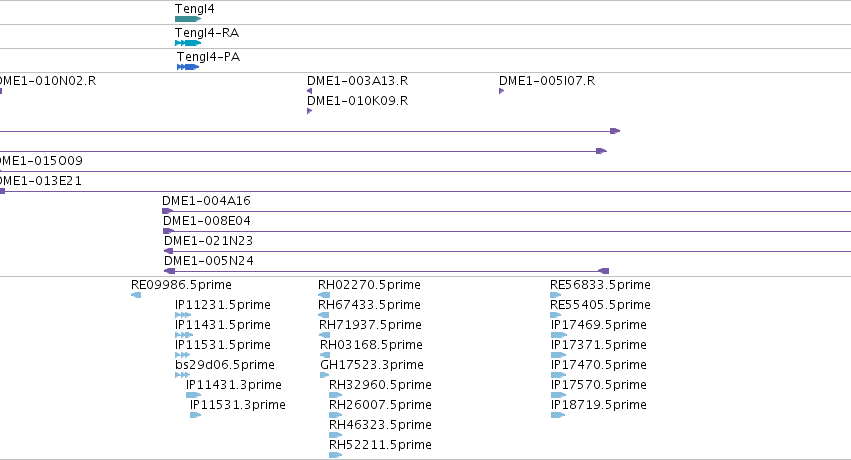Click the RH67433.5prime EST label

click(369, 305)
